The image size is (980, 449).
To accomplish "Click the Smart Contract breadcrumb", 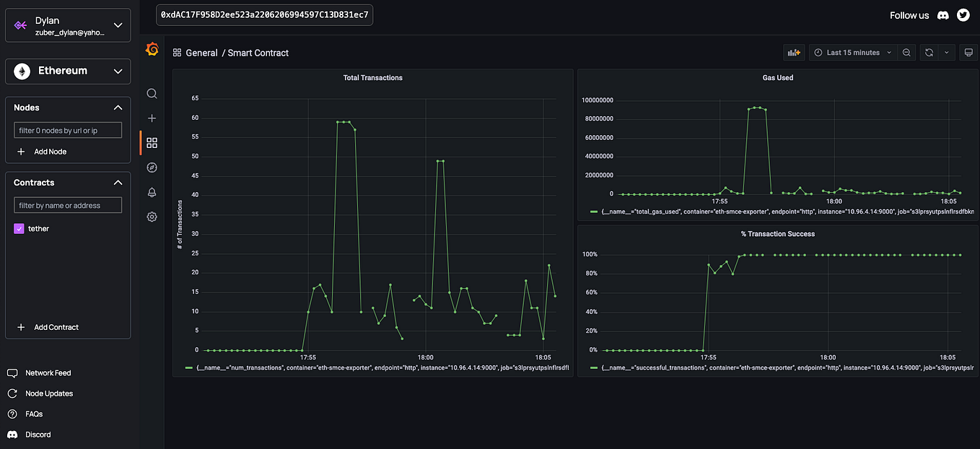I will pos(257,52).
